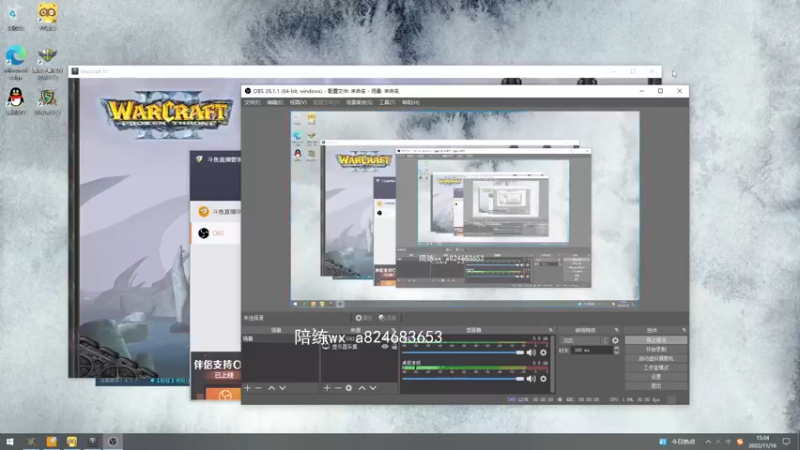Click OBS icon in Windows taskbar

point(113,441)
